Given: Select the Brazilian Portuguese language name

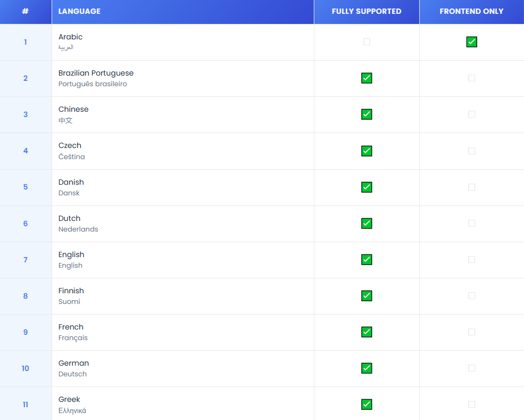Looking at the screenshot, I should [96, 73].
